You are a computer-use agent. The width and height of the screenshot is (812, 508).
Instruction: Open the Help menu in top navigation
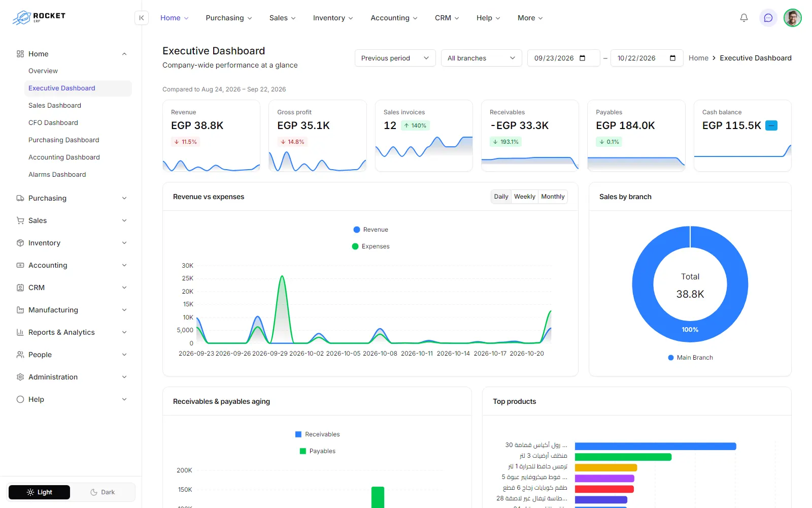tap(488, 18)
